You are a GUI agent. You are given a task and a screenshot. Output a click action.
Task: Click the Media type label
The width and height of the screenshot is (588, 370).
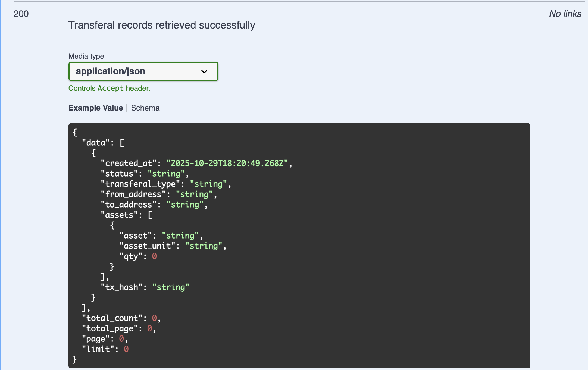(x=86, y=56)
